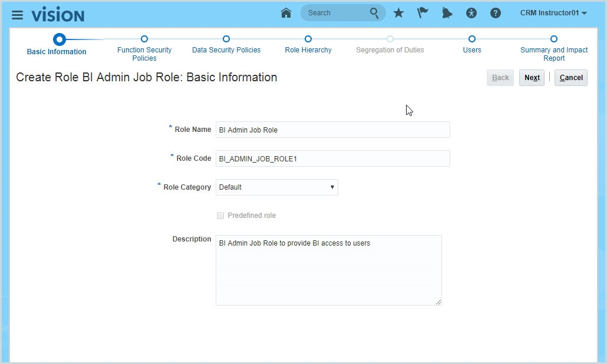Viewport: 607px width, 364px height.
Task: Go to Summary and Impact Report step
Action: point(554,39)
